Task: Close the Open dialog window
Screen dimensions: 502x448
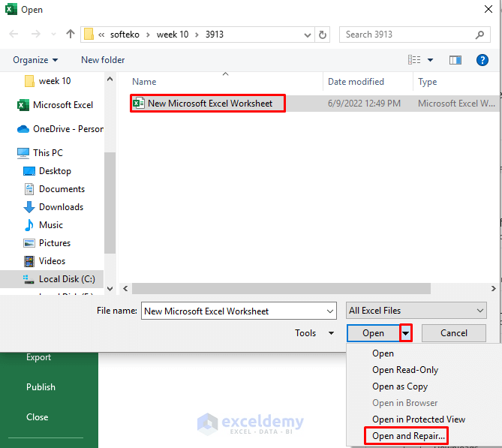Action: click(488, 9)
